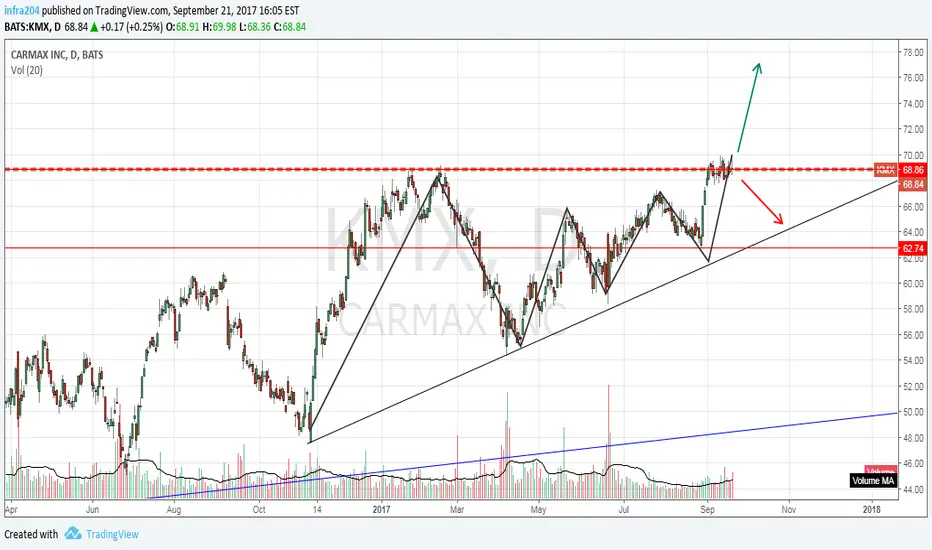Click the 72.00 price axis label
Viewport: 932px width, 550px height.
pyautogui.click(x=913, y=129)
